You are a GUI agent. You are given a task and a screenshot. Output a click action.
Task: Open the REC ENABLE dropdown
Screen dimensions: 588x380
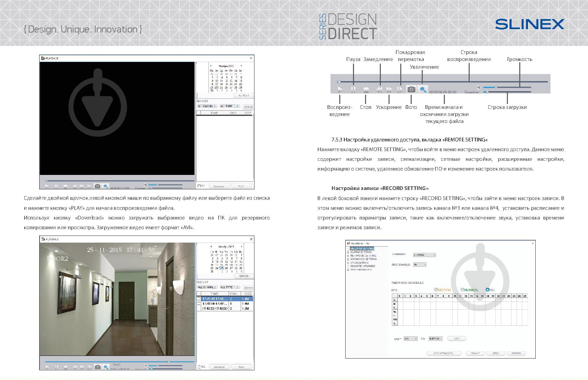(419, 265)
